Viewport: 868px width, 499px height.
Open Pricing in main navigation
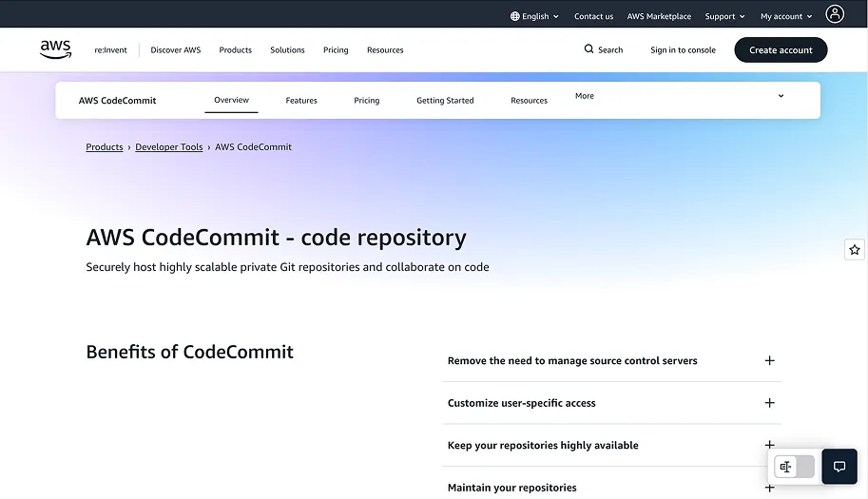(336, 49)
